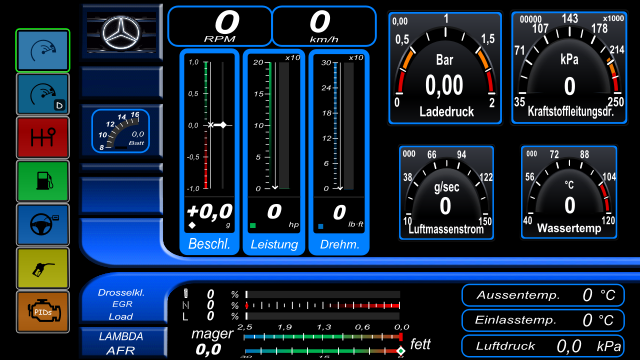Select the Aussentemp. reading field

coord(543,295)
